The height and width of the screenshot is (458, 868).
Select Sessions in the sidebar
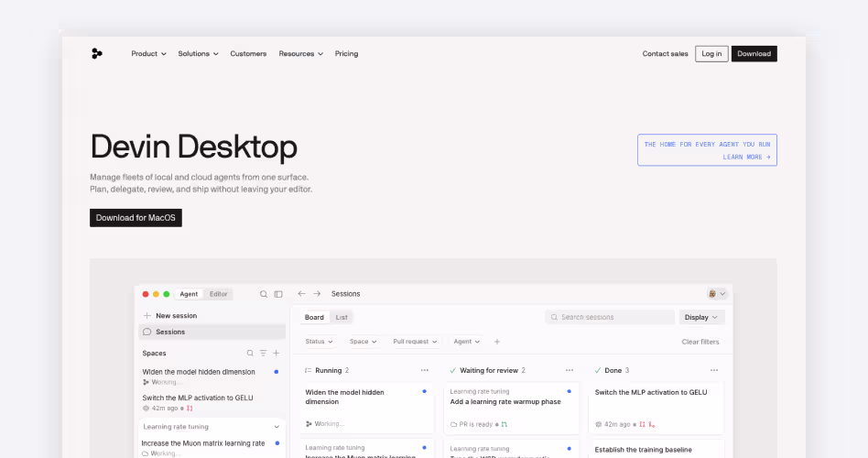[212, 332]
